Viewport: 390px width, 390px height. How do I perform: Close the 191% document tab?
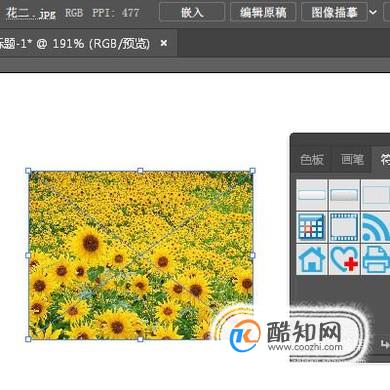(x=164, y=43)
